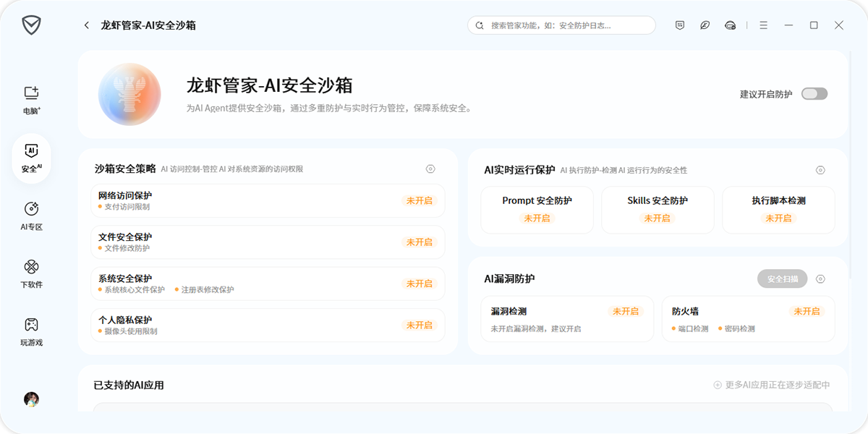Viewport: 868px width, 434px height.
Task: Click the lobster app logo image
Action: click(129, 94)
